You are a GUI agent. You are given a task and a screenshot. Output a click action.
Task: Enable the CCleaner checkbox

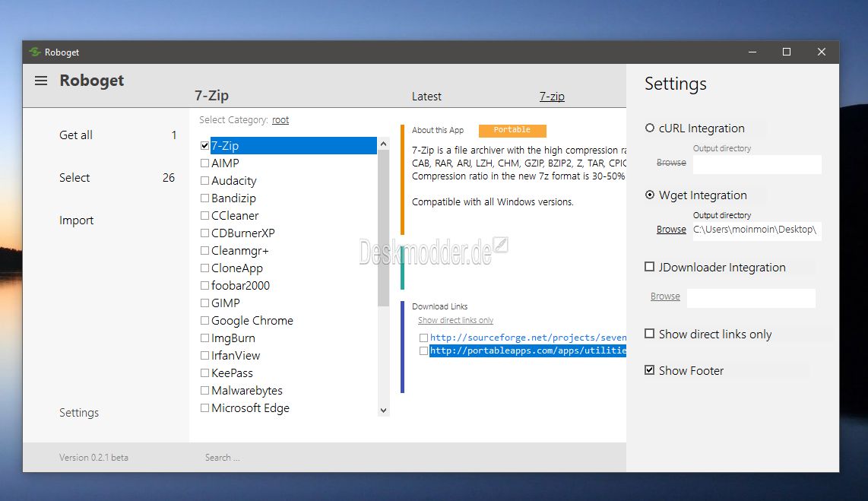pyautogui.click(x=204, y=215)
